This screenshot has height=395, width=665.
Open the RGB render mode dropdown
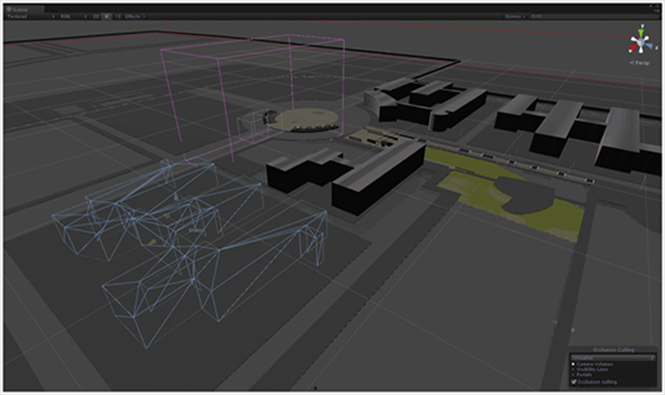[72, 16]
